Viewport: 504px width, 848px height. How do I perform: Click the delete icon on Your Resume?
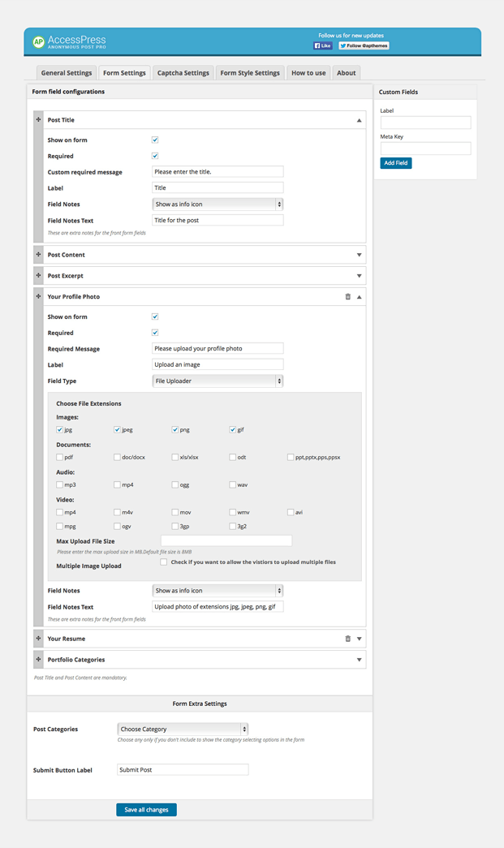tap(348, 639)
